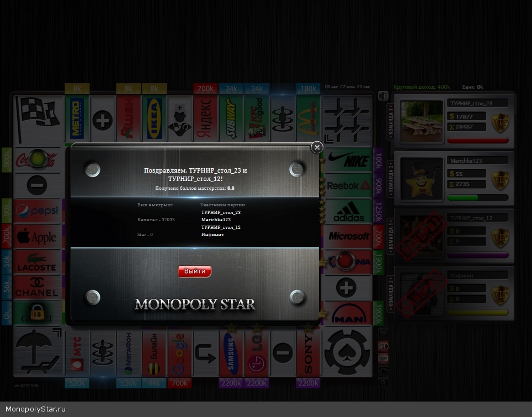Select the Chanel board cell

(38, 287)
